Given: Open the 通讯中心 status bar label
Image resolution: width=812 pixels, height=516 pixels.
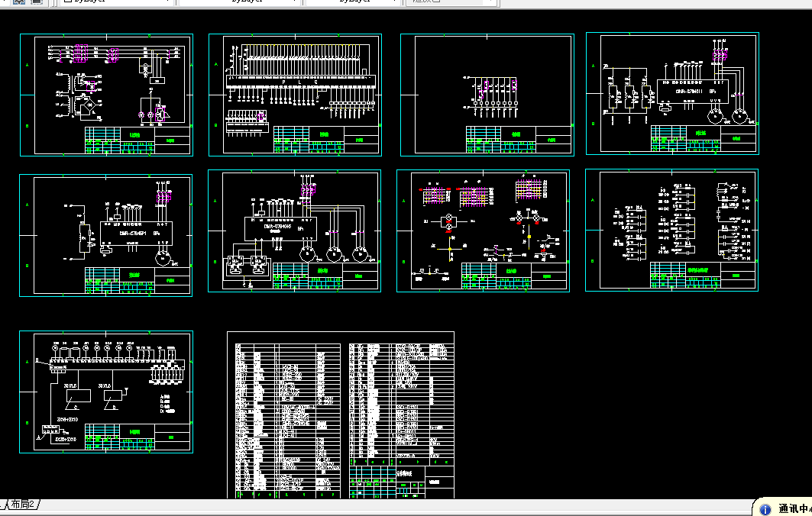Looking at the screenshot, I should coord(794,509).
